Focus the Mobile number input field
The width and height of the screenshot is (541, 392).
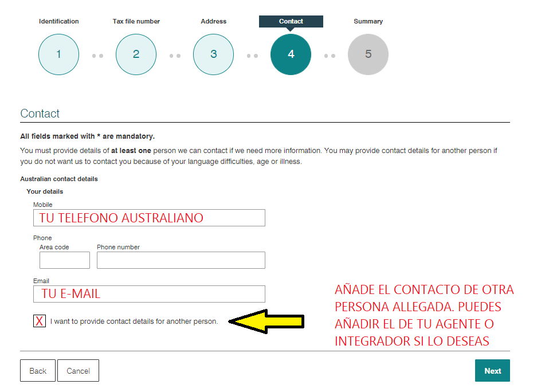[149, 218]
